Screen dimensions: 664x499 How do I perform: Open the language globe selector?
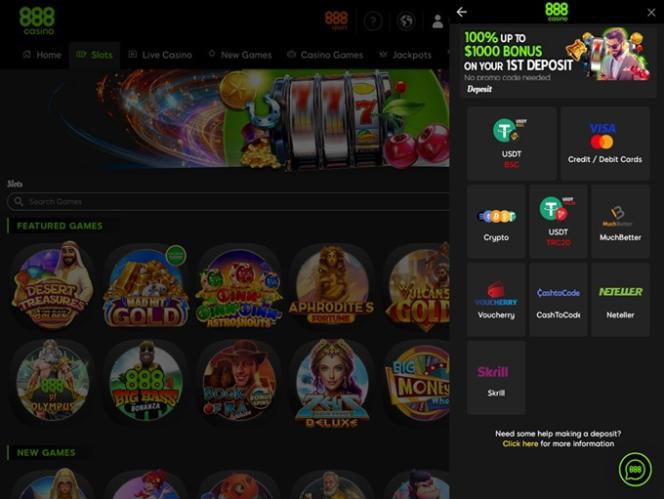coord(406,21)
